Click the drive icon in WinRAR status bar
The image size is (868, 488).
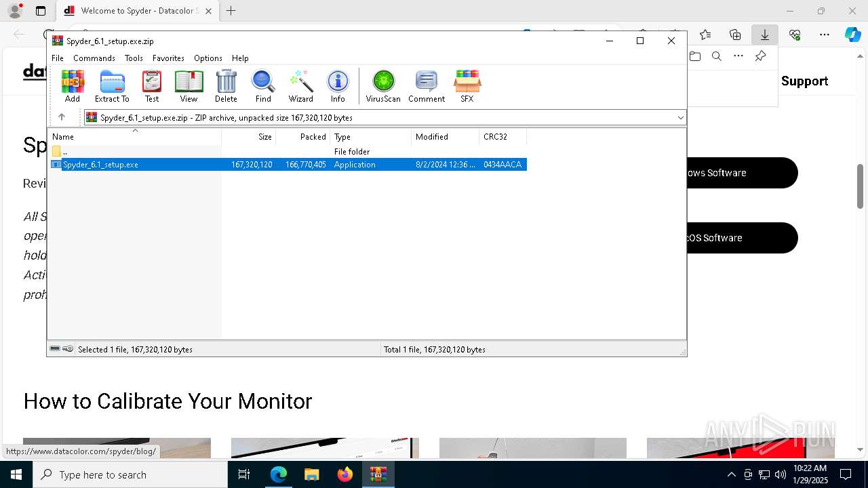tap(55, 349)
